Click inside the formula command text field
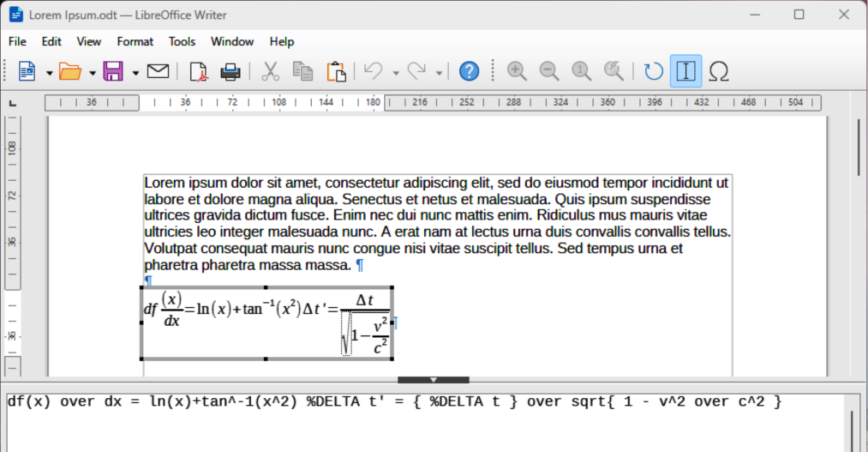Image resolution: width=868 pixels, height=452 pixels. 428,425
